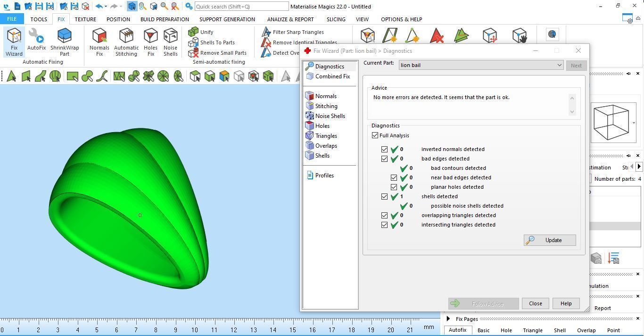Select the mark shell tool in marking toolbar
This screenshot has height=336, width=644.
tap(55, 76)
